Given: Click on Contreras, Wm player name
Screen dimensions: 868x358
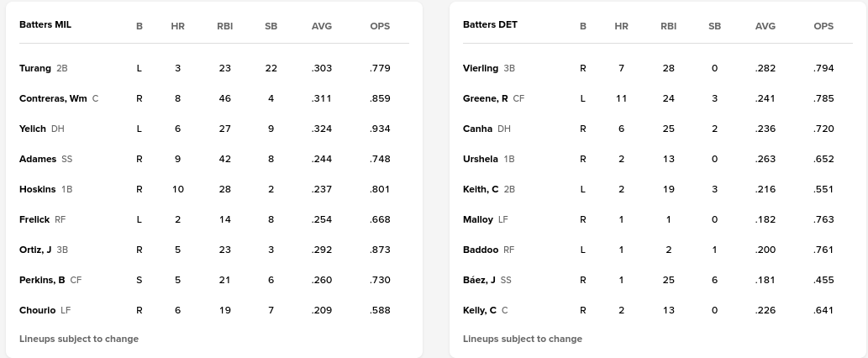Looking at the screenshot, I should pos(53,98).
